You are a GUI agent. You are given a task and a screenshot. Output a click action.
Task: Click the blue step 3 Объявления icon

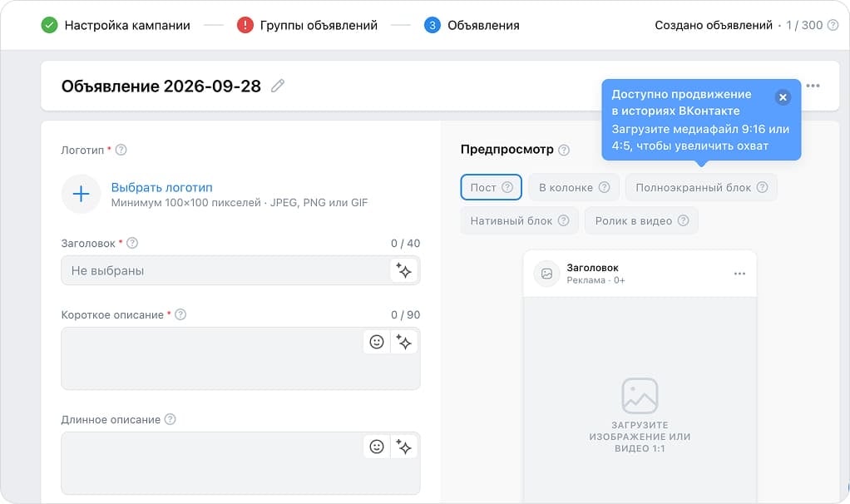tap(432, 25)
